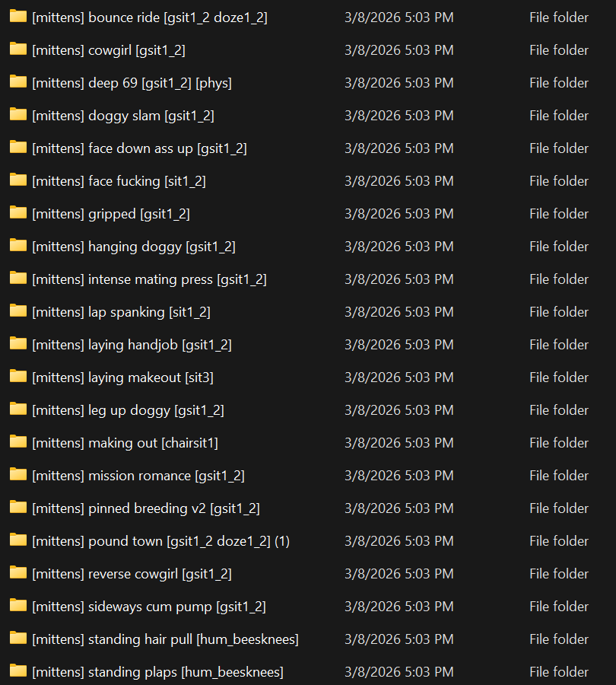
Task: Select mission romance folder icon
Action: (18, 474)
